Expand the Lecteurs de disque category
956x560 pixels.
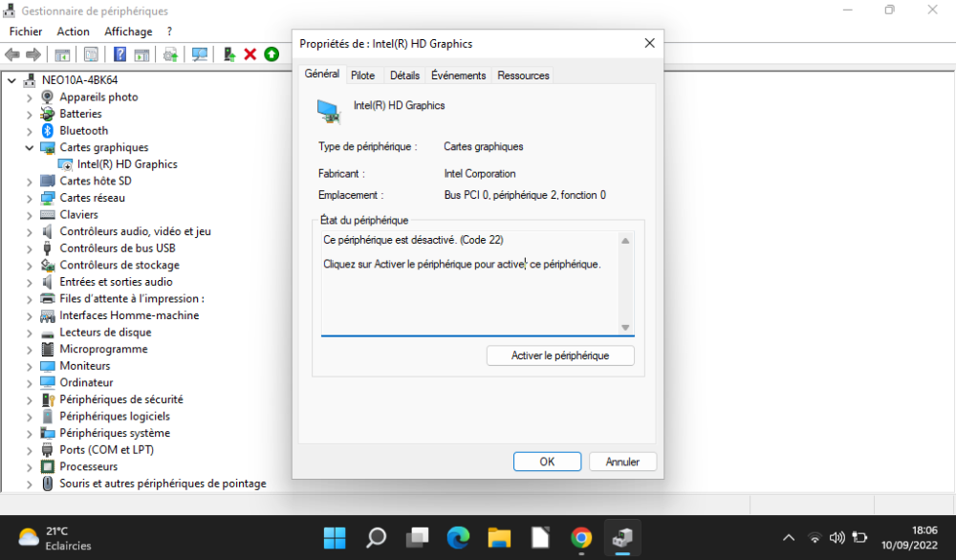[30, 333]
